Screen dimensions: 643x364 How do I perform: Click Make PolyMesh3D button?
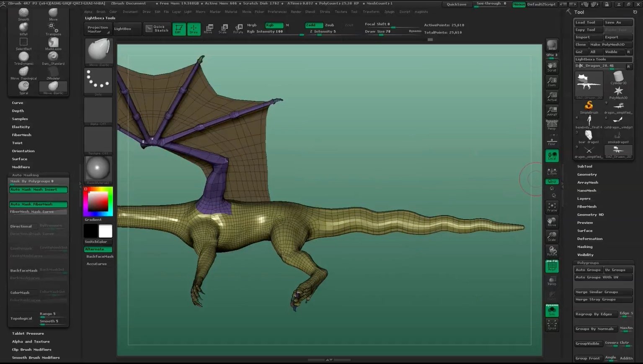point(611,45)
